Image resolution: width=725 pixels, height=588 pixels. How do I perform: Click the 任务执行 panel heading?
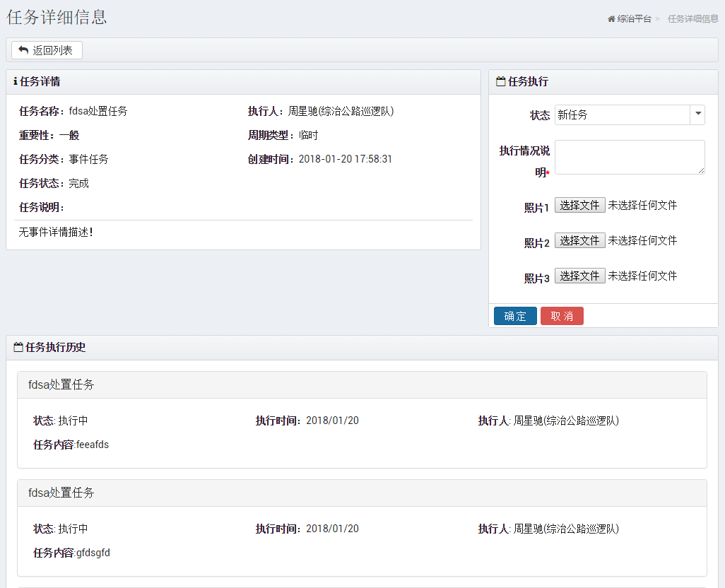coord(528,81)
